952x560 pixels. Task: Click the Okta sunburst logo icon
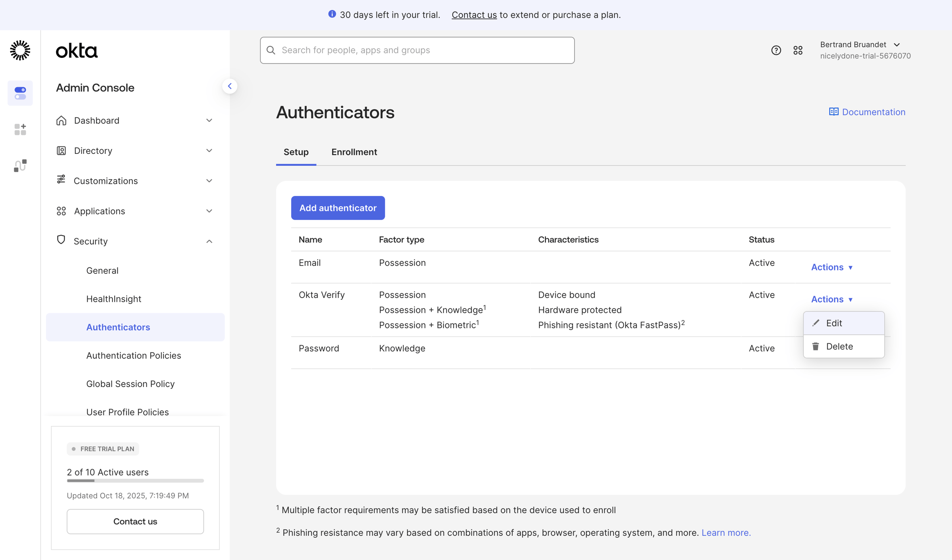point(20,50)
